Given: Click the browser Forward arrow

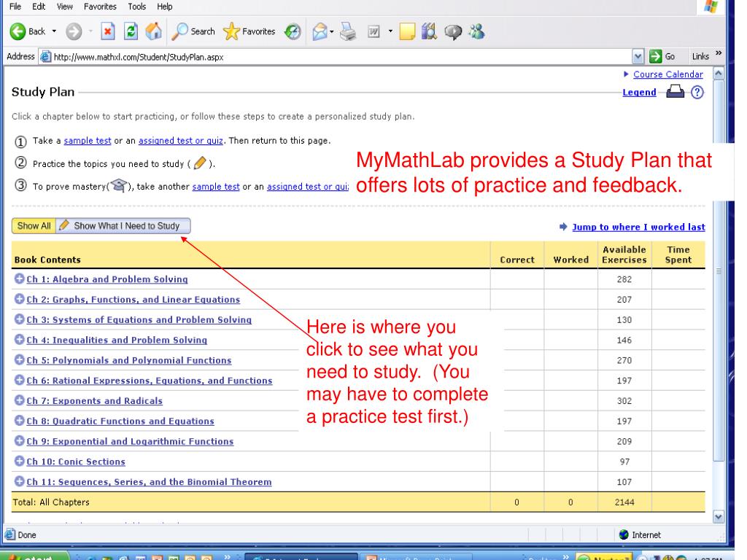Looking at the screenshot, I should coord(74,31).
